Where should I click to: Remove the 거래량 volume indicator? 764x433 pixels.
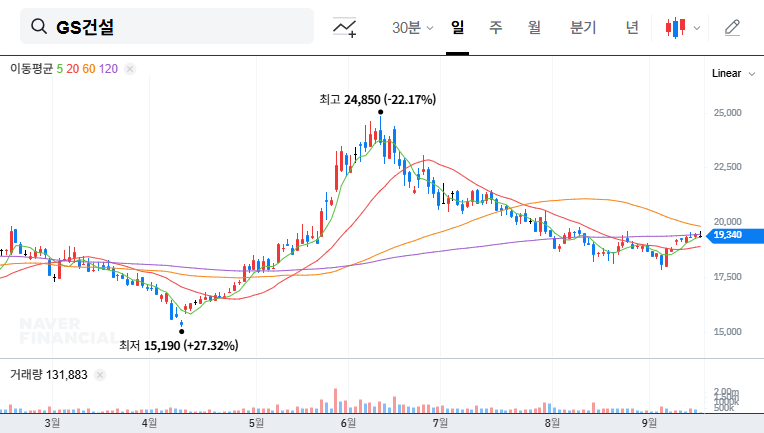pyautogui.click(x=100, y=375)
